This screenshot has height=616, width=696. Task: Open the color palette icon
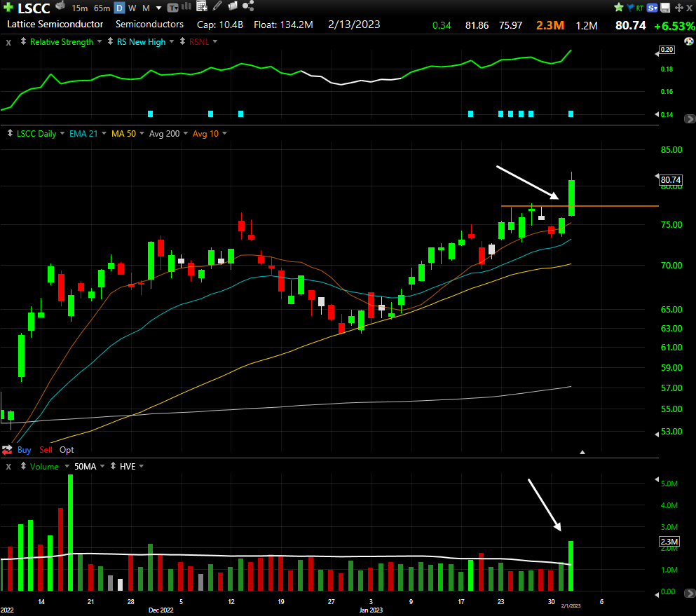pos(688,42)
